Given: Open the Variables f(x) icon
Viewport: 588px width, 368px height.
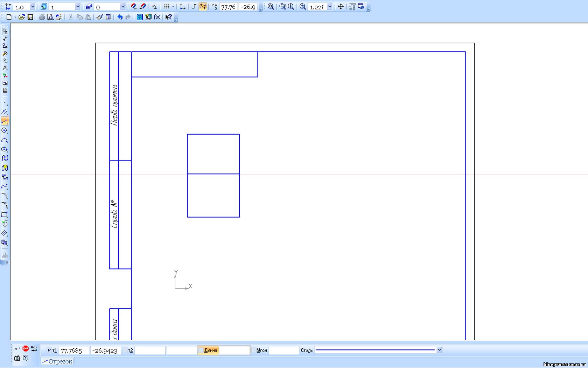Looking at the screenshot, I should [157, 17].
